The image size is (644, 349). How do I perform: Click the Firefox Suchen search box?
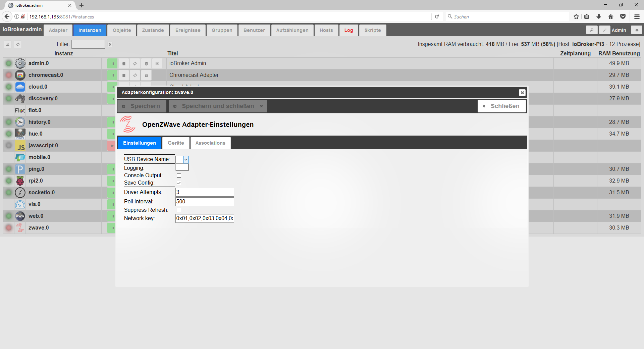(507, 16)
